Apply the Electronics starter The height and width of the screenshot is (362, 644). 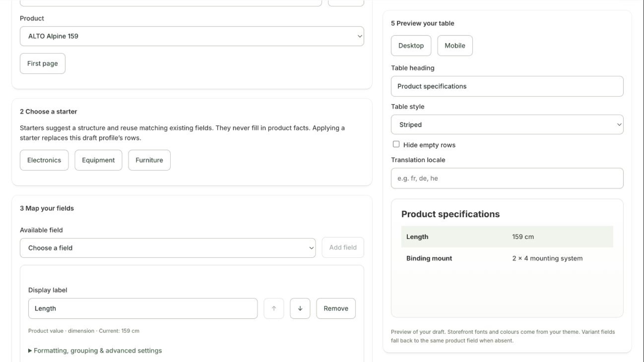click(x=44, y=160)
